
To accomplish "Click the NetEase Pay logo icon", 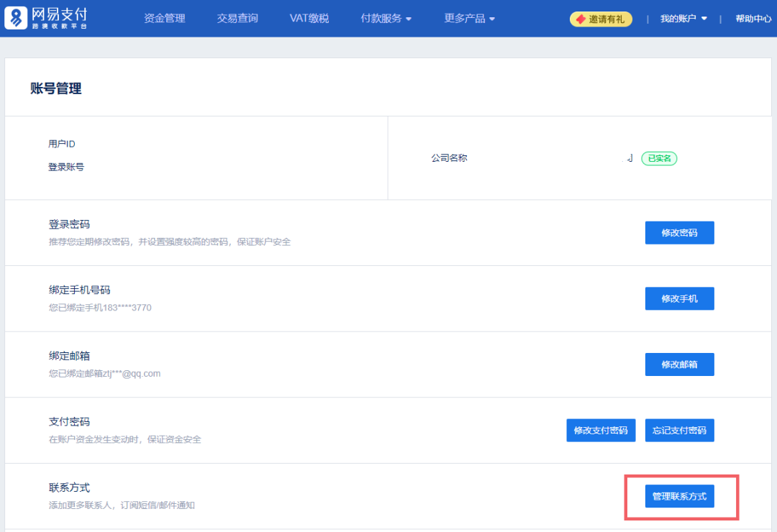I will 16,18.
